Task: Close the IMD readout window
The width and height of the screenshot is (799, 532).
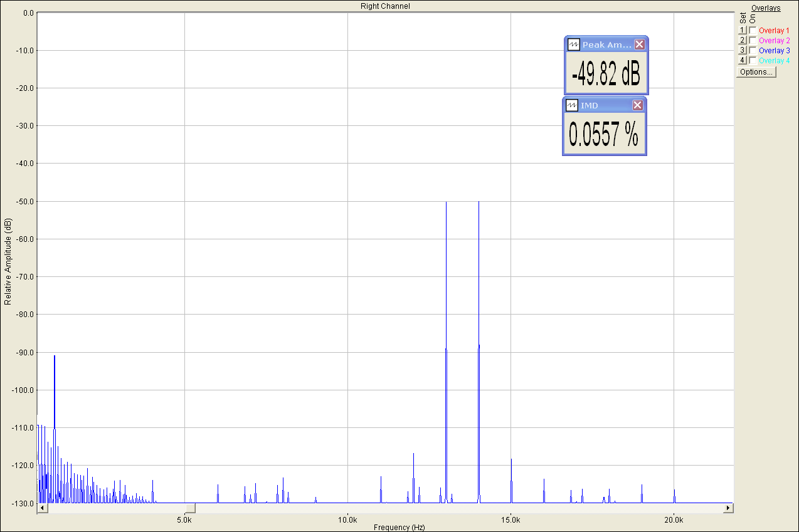Action: pos(637,105)
